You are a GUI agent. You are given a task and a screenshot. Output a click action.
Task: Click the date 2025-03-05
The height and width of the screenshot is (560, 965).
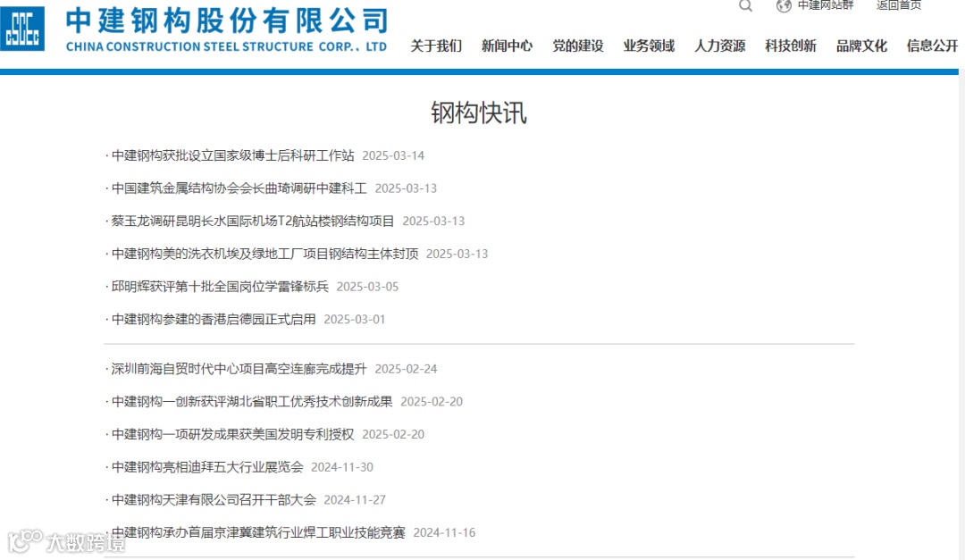point(367,287)
